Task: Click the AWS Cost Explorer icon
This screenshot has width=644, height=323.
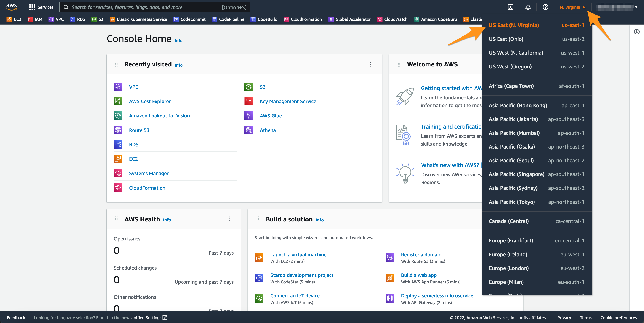Action: click(118, 101)
